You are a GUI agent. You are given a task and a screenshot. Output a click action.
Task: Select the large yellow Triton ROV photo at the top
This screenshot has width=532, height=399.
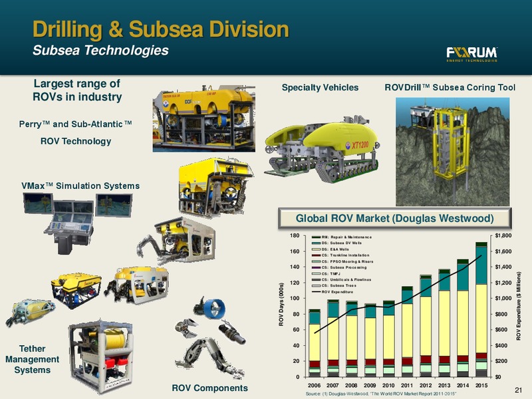click(x=203, y=118)
